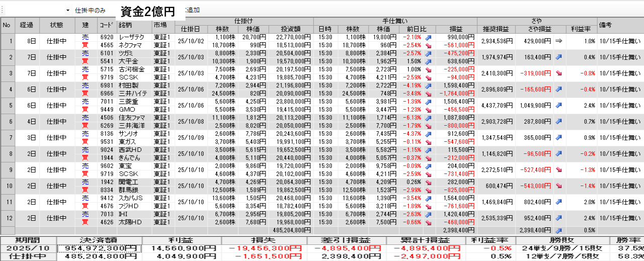Click the 決済額 cell showing 954,972,300円

click(x=99, y=248)
